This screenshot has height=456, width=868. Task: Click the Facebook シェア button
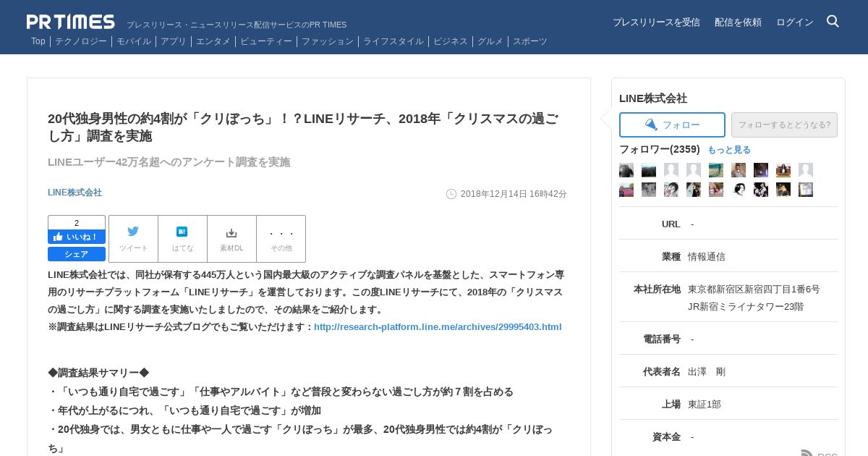[x=77, y=254]
